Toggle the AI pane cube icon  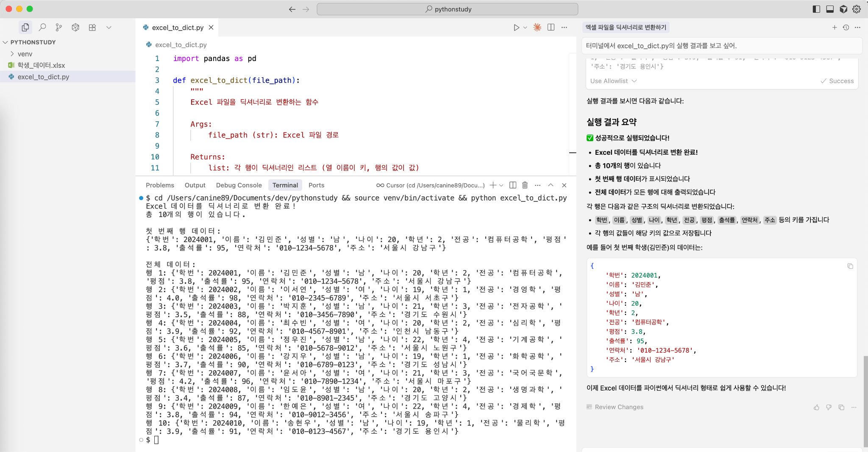[x=843, y=9]
